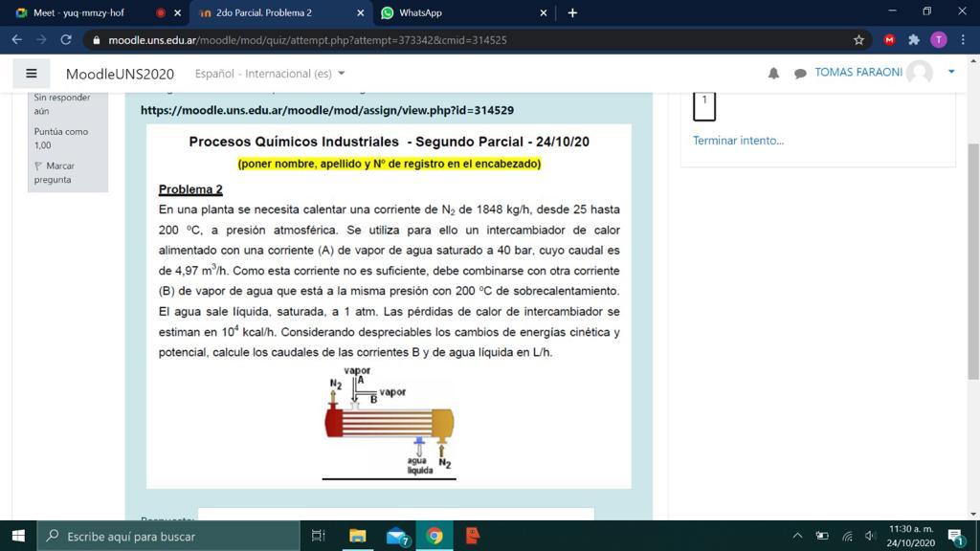Switch to the Meet - yuq-mmzy-hof tab

click(x=78, y=13)
